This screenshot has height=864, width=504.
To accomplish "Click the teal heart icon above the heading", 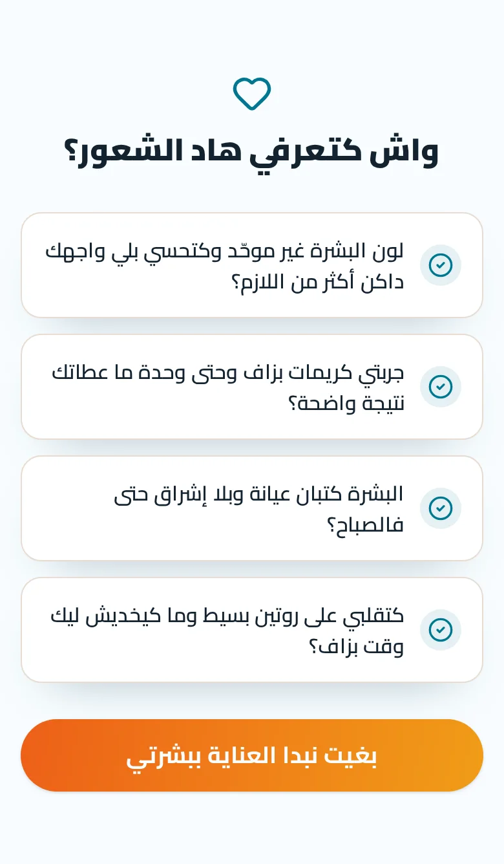I will (252, 94).
